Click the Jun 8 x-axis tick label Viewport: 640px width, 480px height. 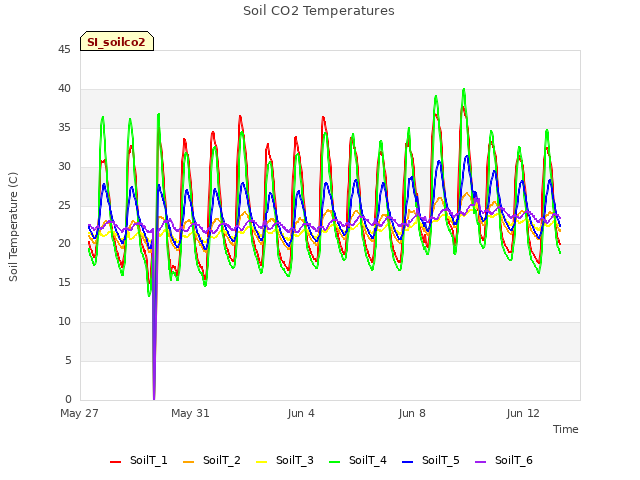tap(412, 413)
